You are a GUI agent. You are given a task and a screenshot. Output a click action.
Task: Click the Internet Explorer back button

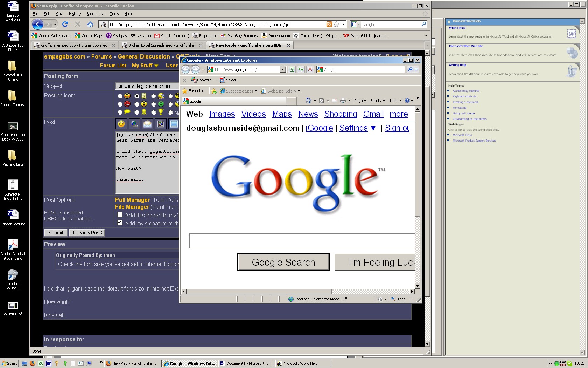coord(185,69)
